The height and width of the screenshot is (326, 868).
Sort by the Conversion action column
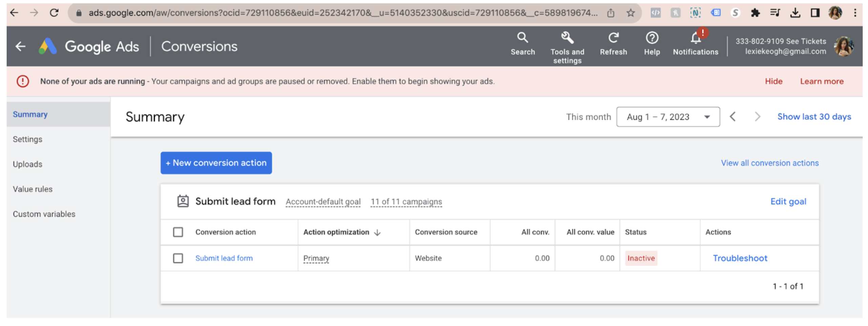click(x=225, y=232)
